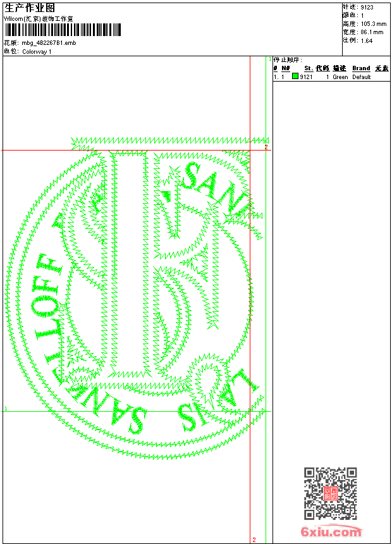392x544 pixels.
Task: Click the '代码' column header
Action: (x=322, y=68)
